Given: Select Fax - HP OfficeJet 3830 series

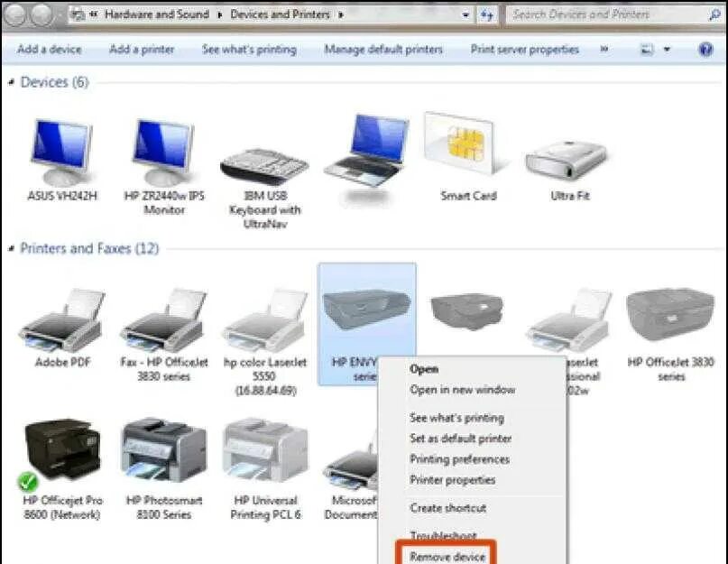Looking at the screenshot, I should point(164,335).
